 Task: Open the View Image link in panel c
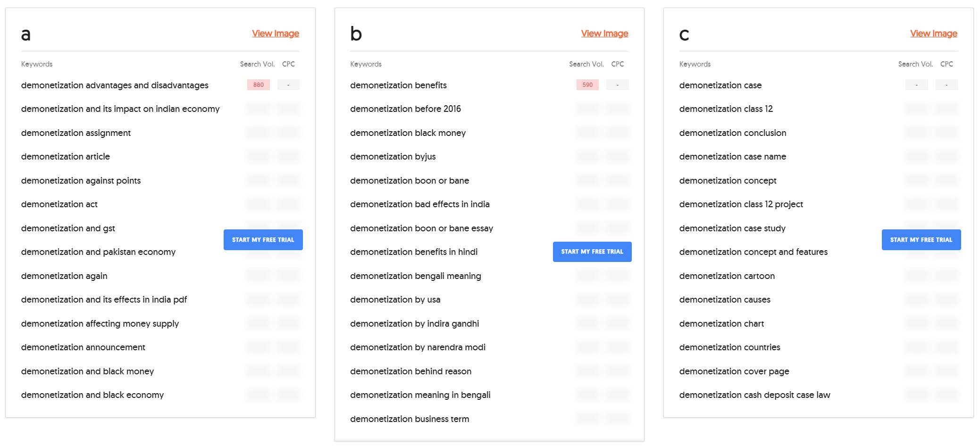click(x=933, y=33)
